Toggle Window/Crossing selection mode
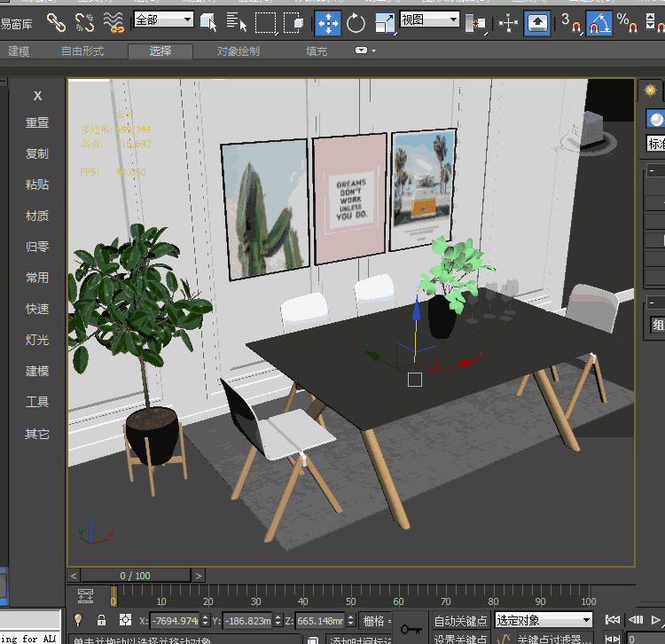 293,22
